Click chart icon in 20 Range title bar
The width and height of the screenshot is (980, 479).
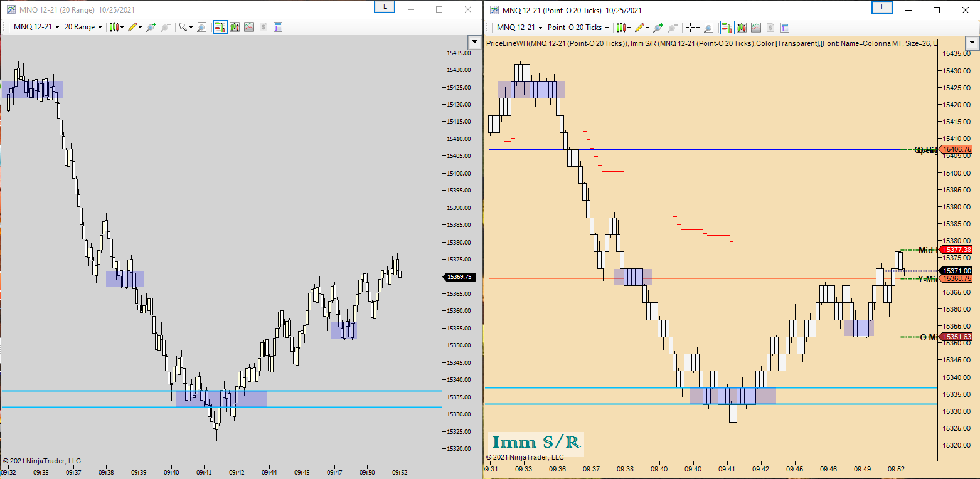(12, 9)
